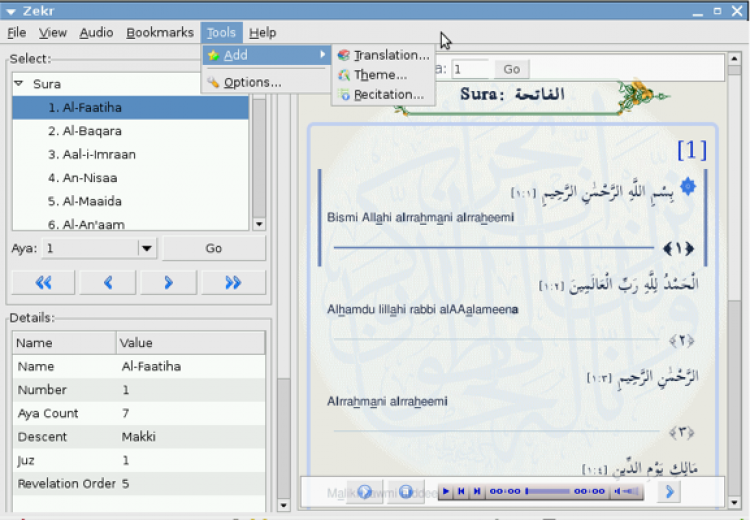Click Bismi Allahi transliteration text
The image size is (750, 520).
click(x=420, y=218)
